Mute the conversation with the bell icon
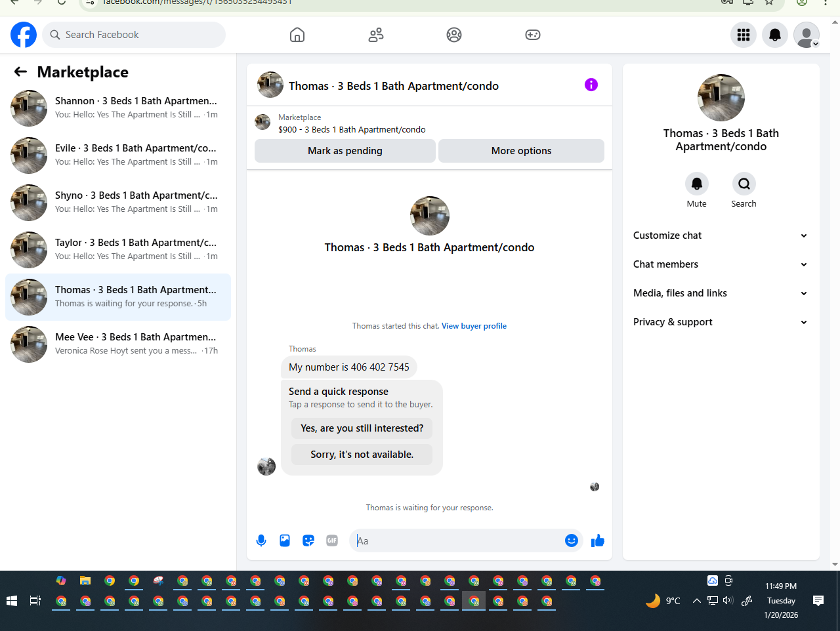840x631 pixels. [x=697, y=184]
